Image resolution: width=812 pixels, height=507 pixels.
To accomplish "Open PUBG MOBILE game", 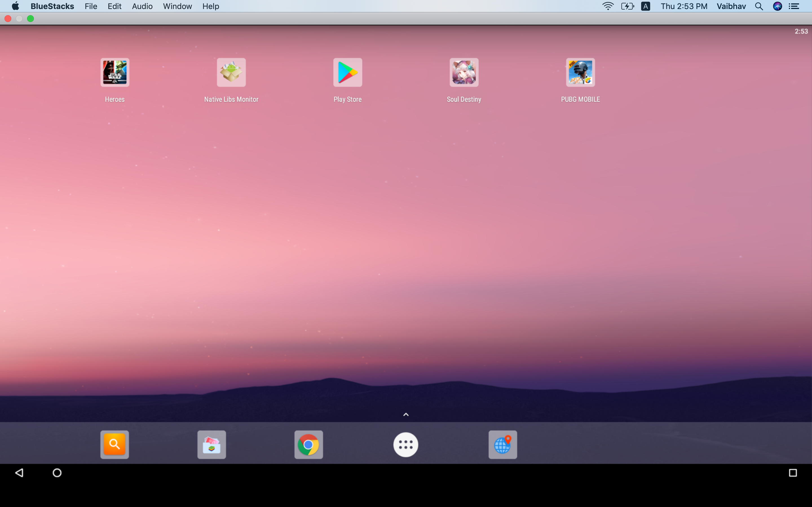I will pos(580,72).
